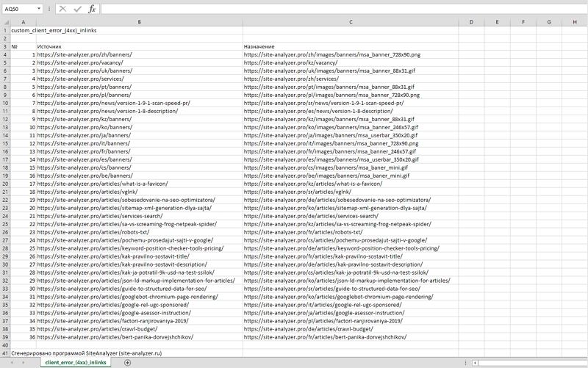Click source cell articles/bert-panika-dorvejshchikov/

click(139, 337)
